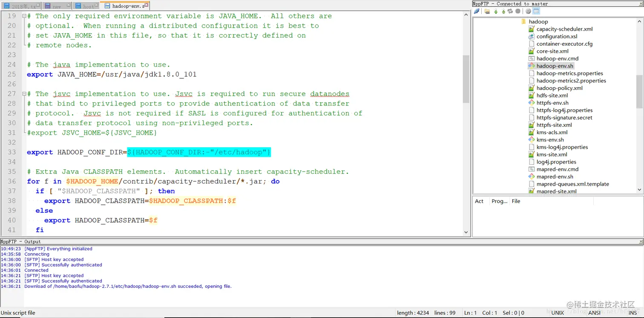The height and width of the screenshot is (318, 644).
Task: Click the Prog... column header
Action: (500, 201)
